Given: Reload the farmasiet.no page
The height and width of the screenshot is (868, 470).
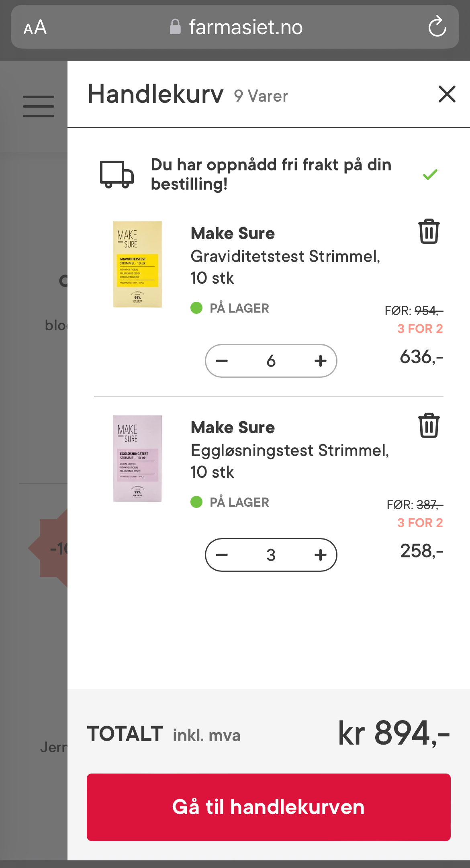Looking at the screenshot, I should [x=437, y=27].
